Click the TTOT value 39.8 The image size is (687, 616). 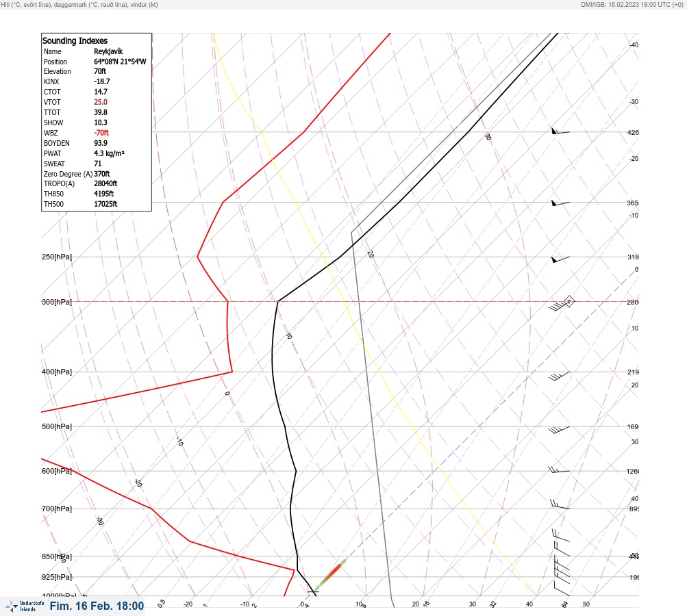pos(100,112)
